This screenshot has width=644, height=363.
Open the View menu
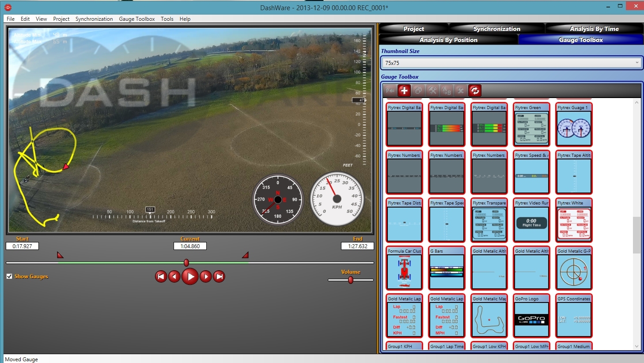tap(42, 19)
